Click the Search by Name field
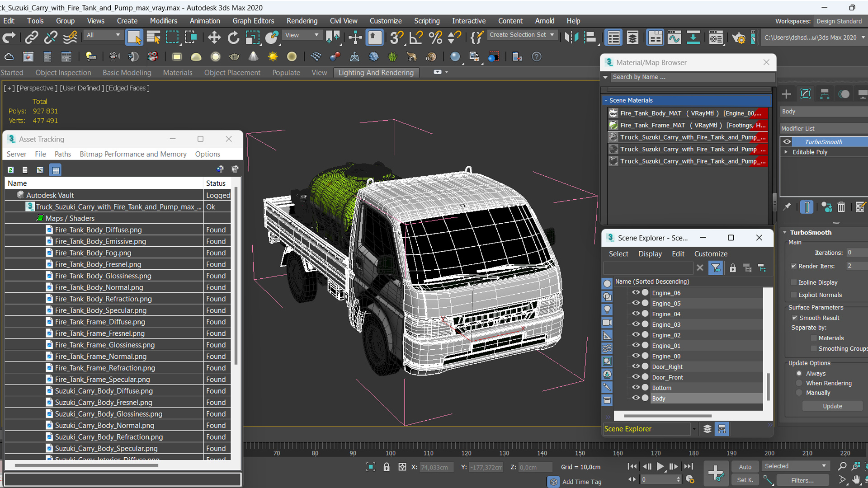868x488 pixels. point(692,77)
